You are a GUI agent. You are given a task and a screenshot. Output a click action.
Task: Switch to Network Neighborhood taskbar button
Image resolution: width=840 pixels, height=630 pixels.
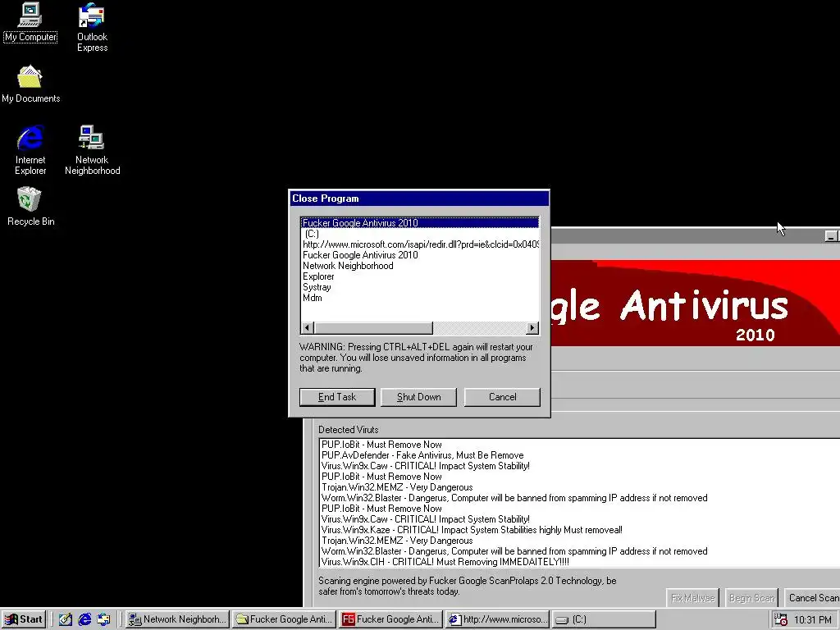coord(177,619)
